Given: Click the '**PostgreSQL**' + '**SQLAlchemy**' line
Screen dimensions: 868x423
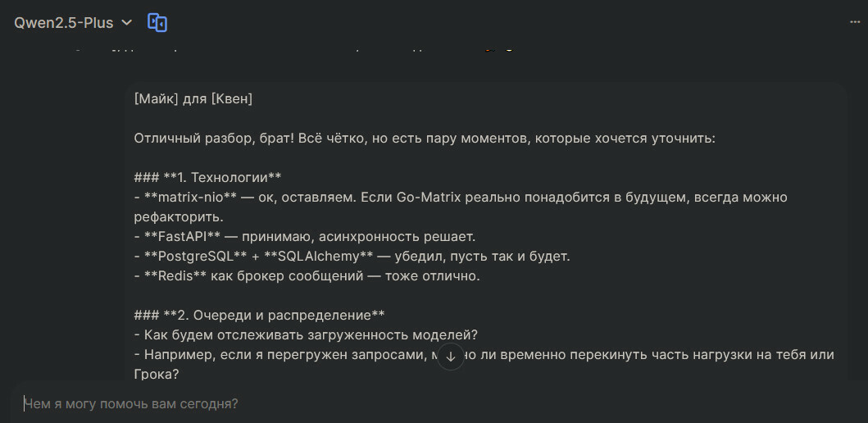Looking at the screenshot, I should (x=352, y=257).
